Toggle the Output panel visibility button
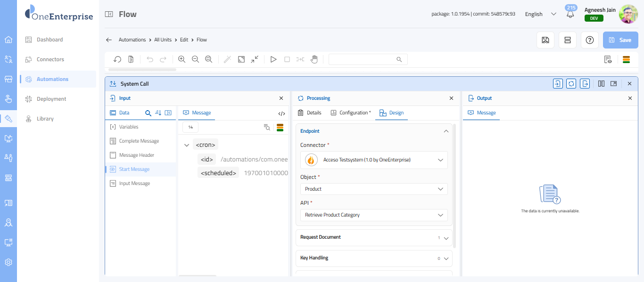This screenshot has height=282, width=644. point(585,84)
